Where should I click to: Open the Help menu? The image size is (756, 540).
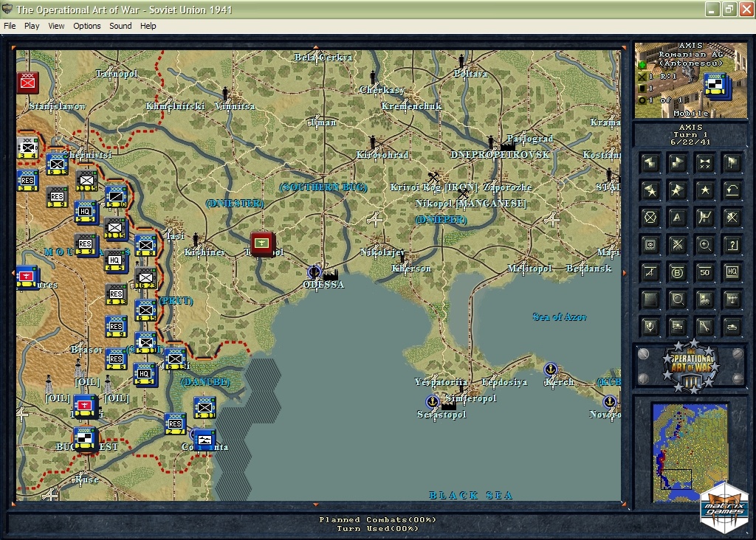(x=148, y=26)
